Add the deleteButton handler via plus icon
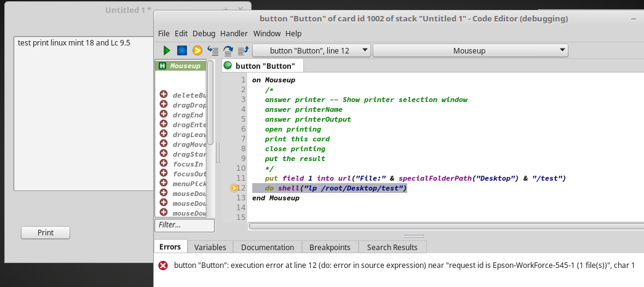 [164, 95]
